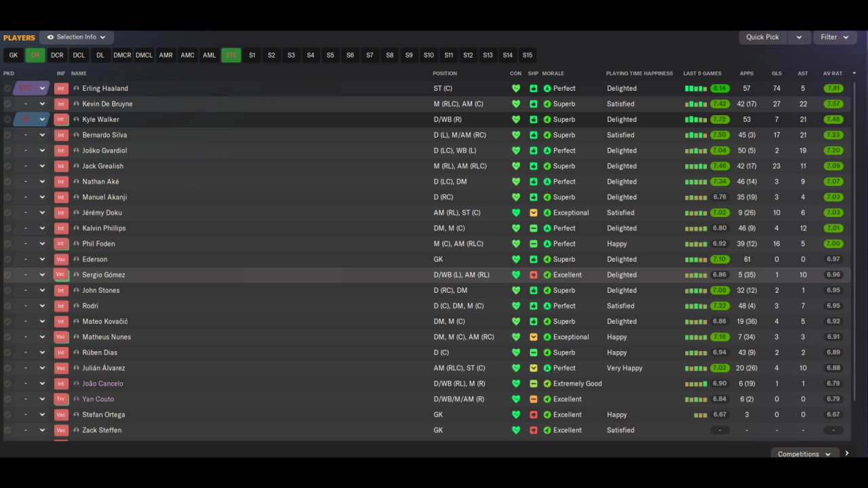Screen dimensions: 868x488
Task: Open the Competitions dropdown
Action: tap(805, 454)
